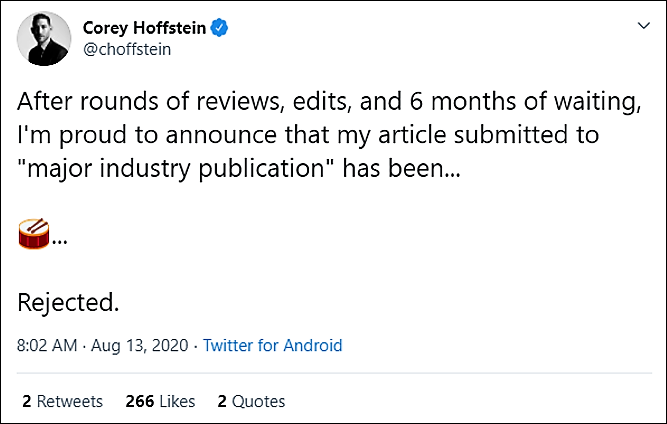The width and height of the screenshot is (667, 424).
Task: Open the Twitter for Android source link
Action: (272, 345)
